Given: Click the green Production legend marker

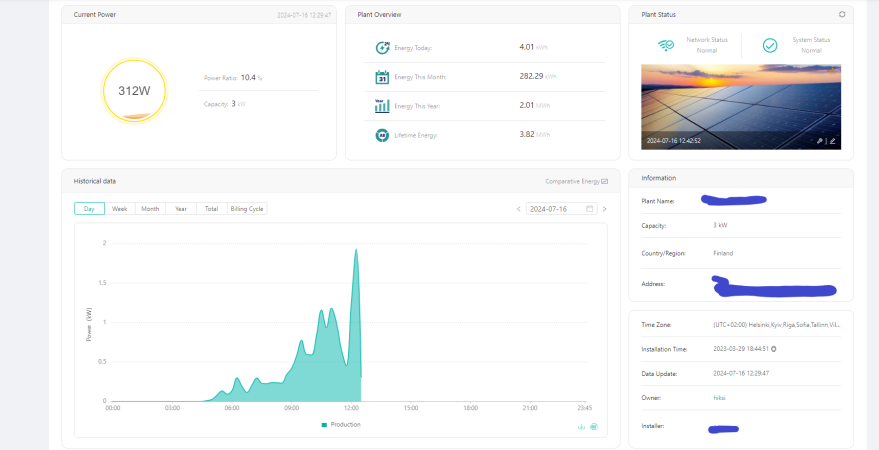Looking at the screenshot, I should (324, 425).
